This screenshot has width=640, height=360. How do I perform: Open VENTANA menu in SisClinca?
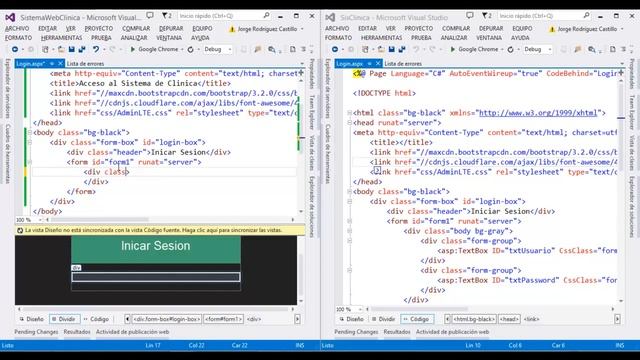(x=489, y=38)
